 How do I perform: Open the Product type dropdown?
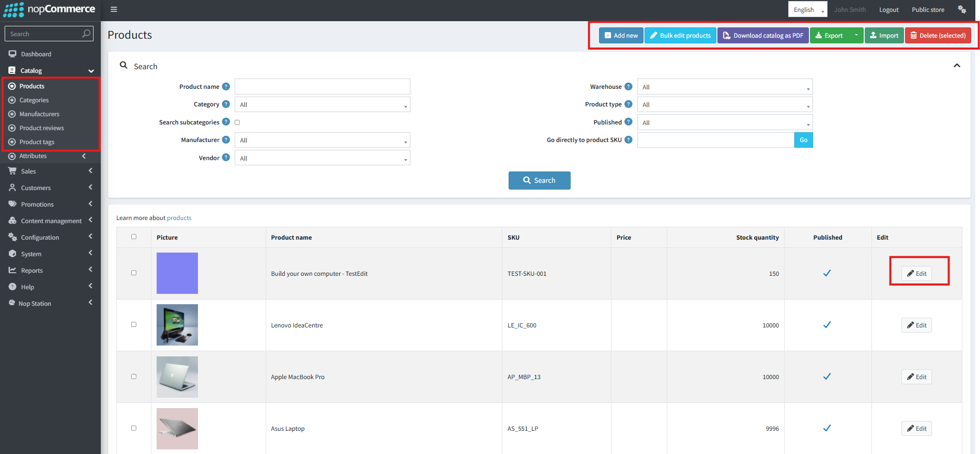[x=725, y=104]
